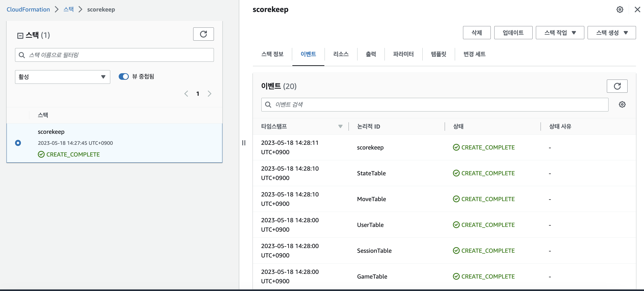Refresh the events table
The image size is (644, 291).
click(617, 86)
